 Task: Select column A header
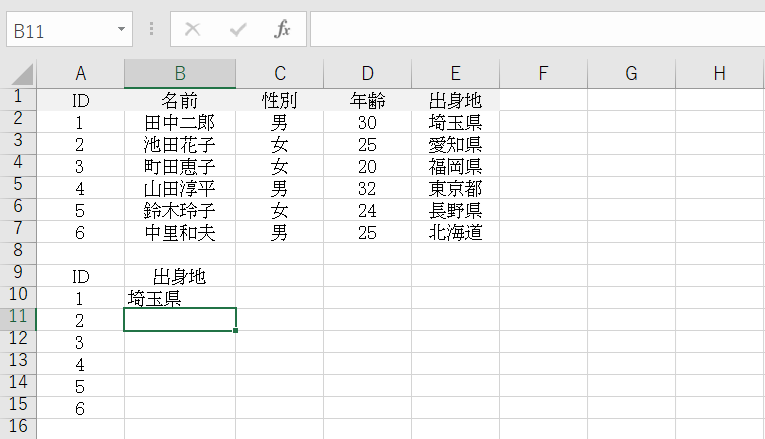pyautogui.click(x=81, y=74)
